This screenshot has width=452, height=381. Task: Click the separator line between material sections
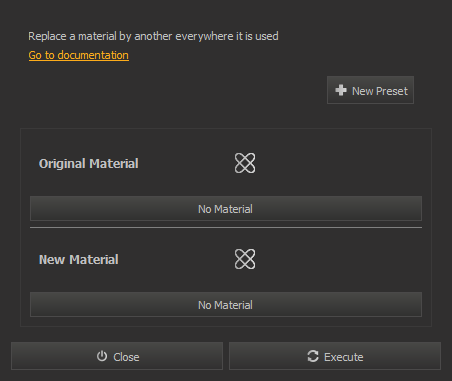226,228
